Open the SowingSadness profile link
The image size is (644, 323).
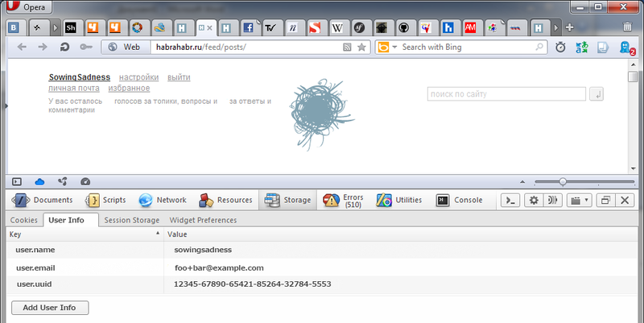coord(79,77)
